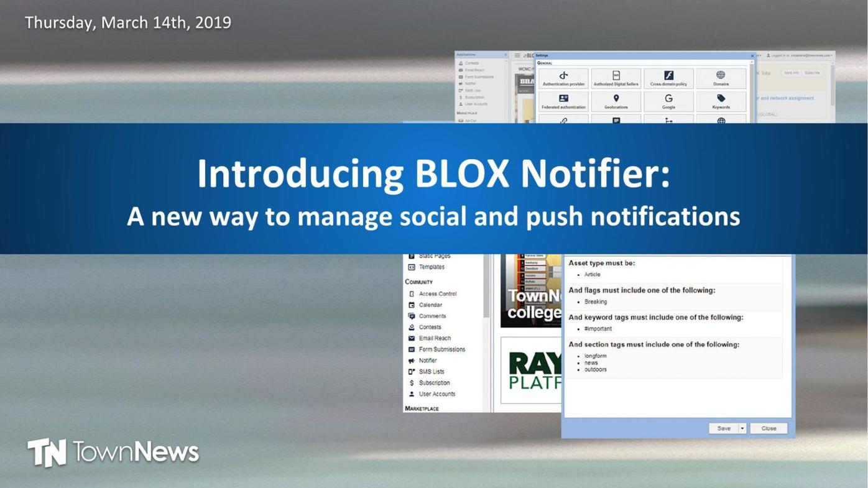Click the green RAY PLATF advertisement image
The image size is (868, 488).
tap(531, 371)
